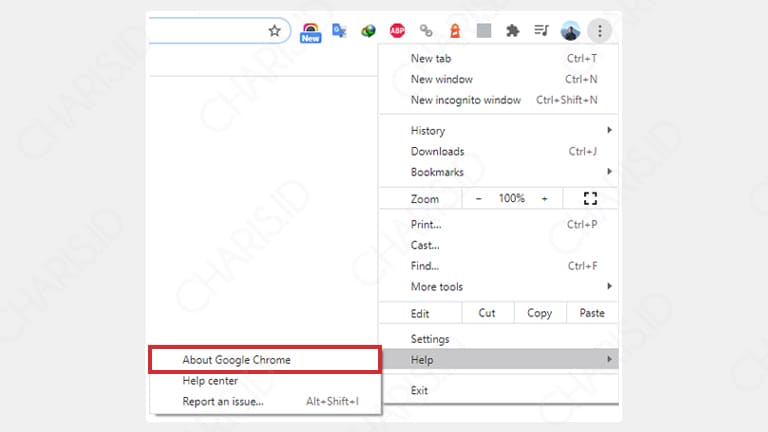The height and width of the screenshot is (432, 768).
Task: Open the orange ribbon extension icon
Action: pyautogui.click(x=455, y=31)
